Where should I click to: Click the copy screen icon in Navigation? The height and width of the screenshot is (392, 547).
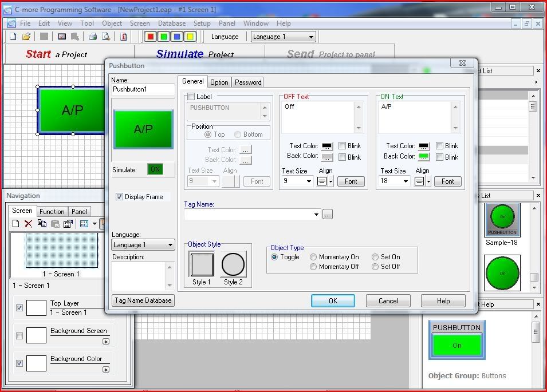pyautogui.click(x=42, y=224)
